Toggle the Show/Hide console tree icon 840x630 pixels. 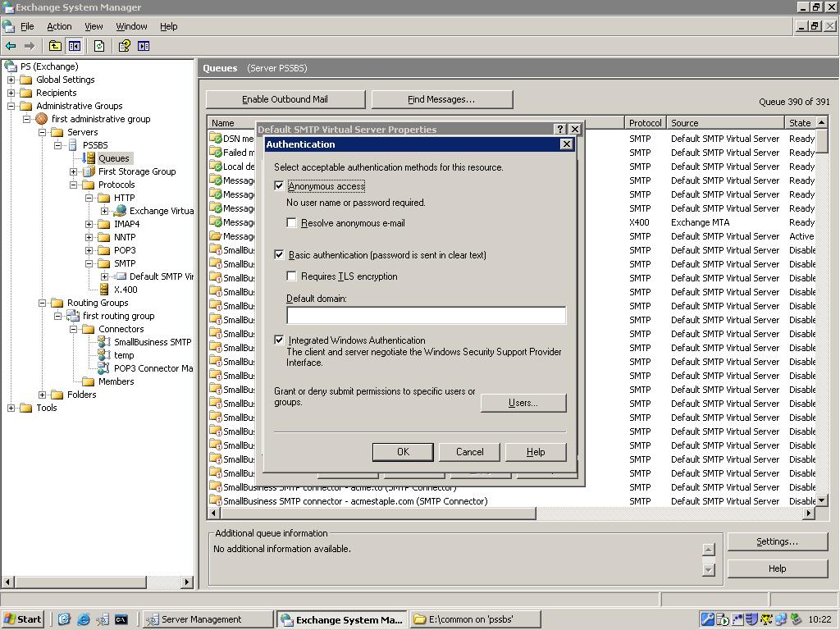74,46
